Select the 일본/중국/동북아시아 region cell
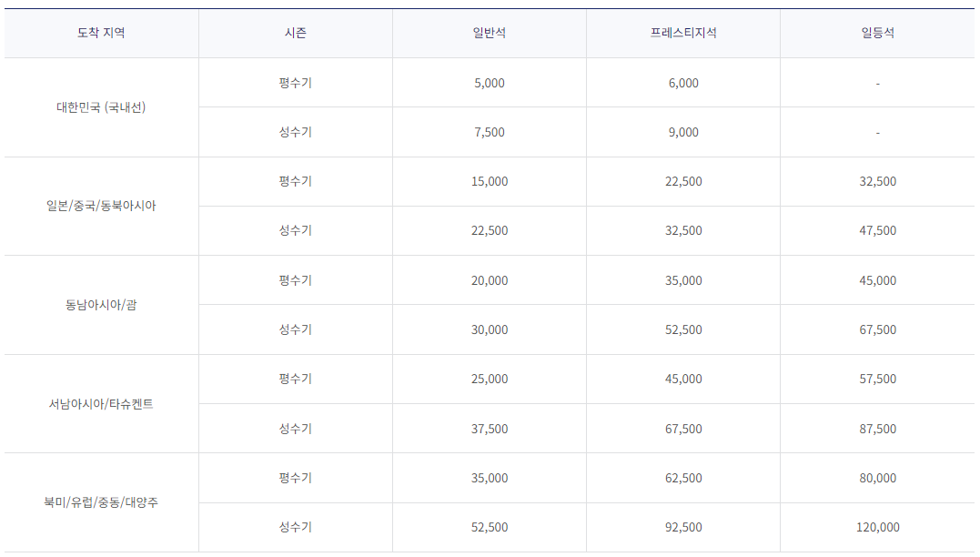Screen dimensions: 980x557 point(101,207)
